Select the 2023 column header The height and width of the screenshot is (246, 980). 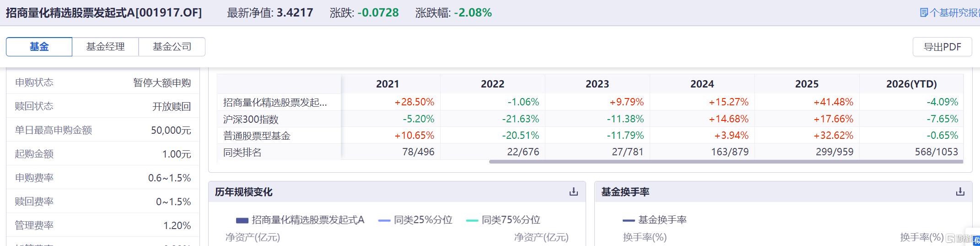point(597,84)
